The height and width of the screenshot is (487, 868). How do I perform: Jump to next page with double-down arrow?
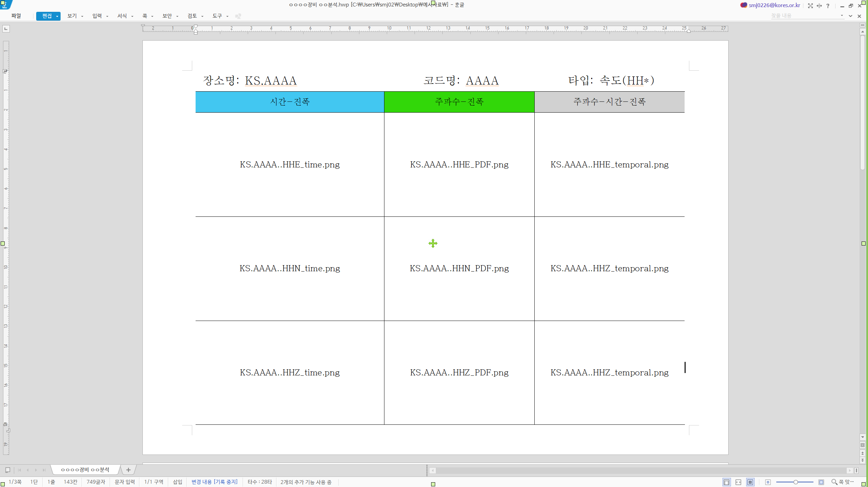(x=863, y=460)
